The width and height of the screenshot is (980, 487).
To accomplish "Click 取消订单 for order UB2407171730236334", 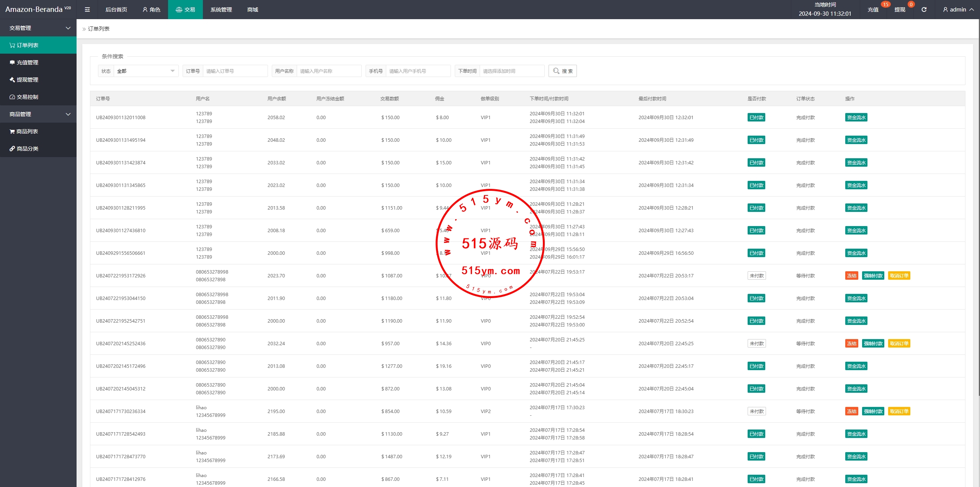I will tap(899, 412).
